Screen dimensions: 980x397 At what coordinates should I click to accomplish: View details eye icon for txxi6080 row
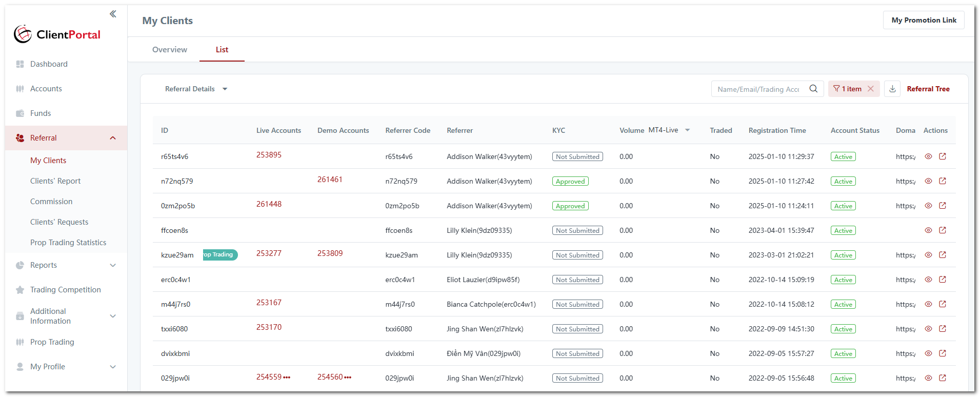pyautogui.click(x=928, y=329)
